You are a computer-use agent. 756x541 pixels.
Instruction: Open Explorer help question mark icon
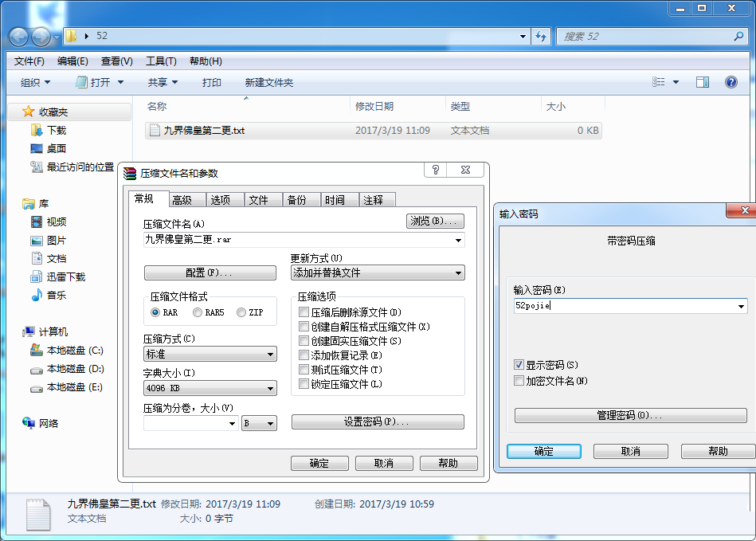[731, 82]
